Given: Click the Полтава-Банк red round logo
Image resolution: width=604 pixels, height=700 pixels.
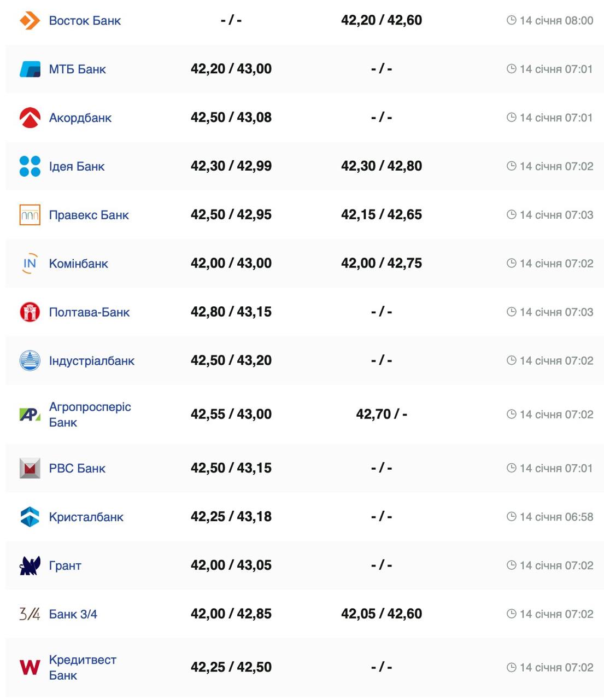Looking at the screenshot, I should coord(30,312).
